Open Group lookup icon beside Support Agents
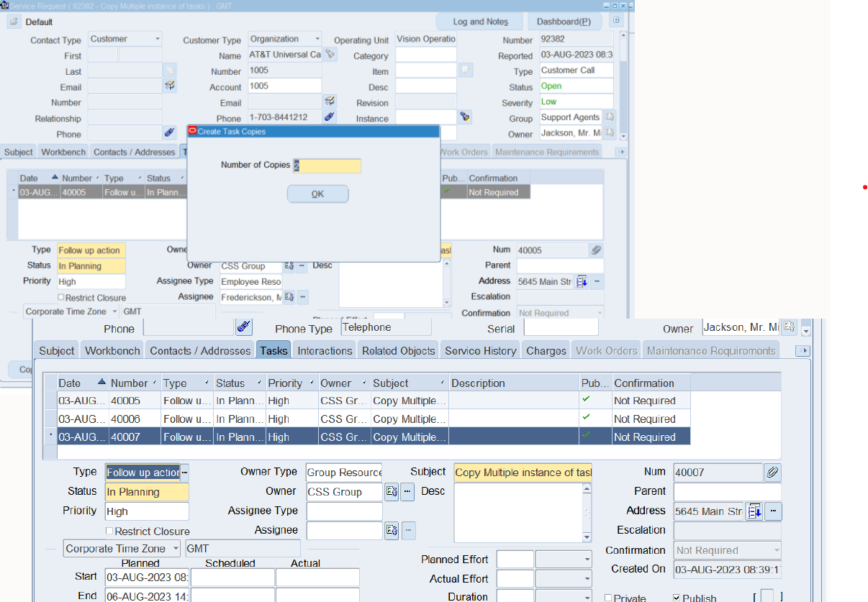The image size is (868, 602). pyautogui.click(x=609, y=117)
